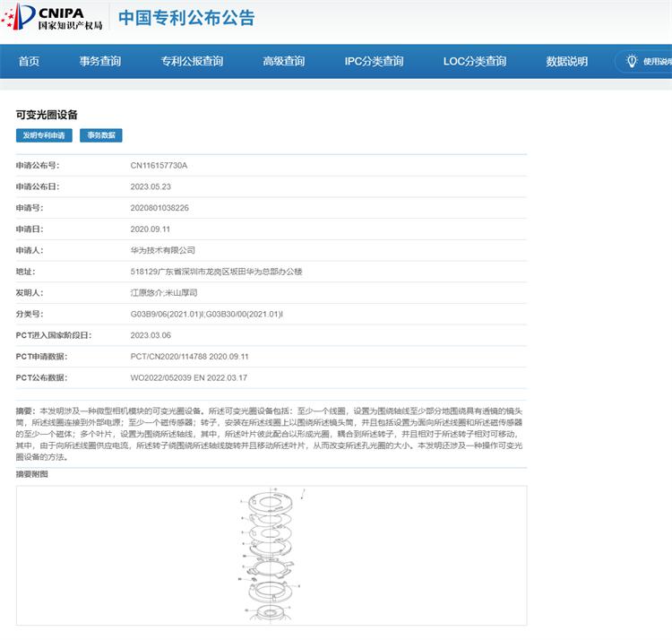Screen dimensions: 672x640
Task: Go to 事务查询 in navigation bar
Action: [99, 61]
